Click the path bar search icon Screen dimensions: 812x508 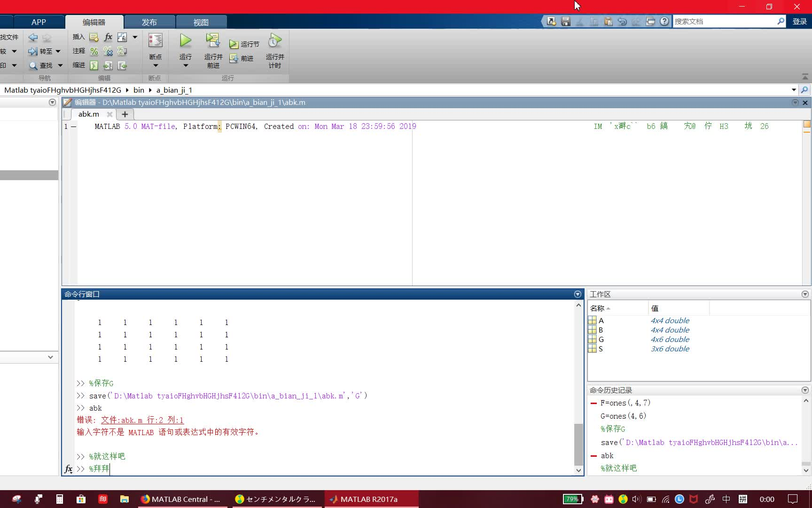click(x=804, y=90)
